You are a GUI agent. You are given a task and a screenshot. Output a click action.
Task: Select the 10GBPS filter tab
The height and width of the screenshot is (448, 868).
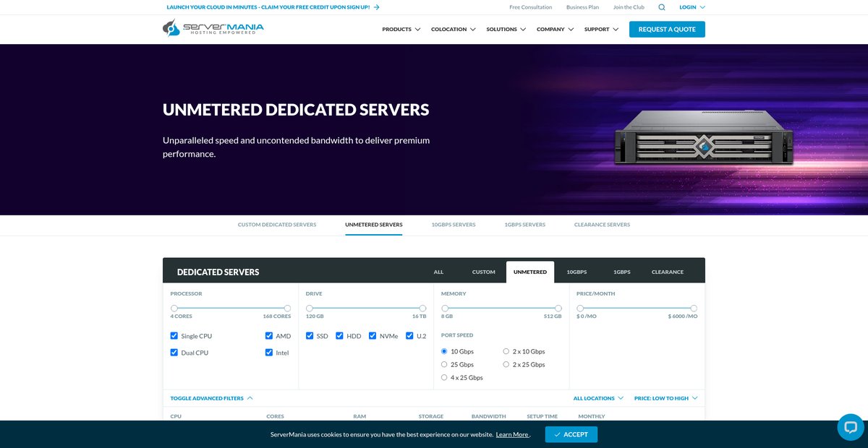point(576,272)
